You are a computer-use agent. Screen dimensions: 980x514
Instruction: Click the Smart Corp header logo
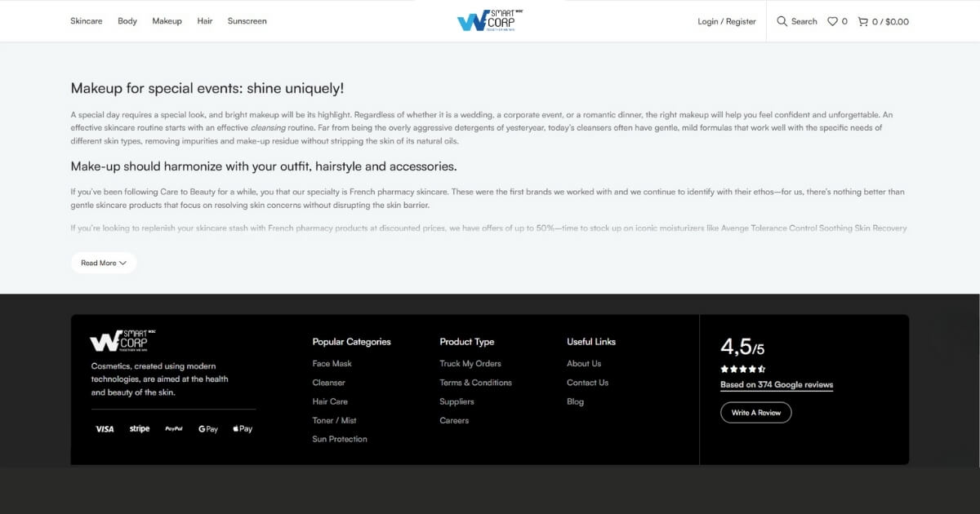tap(489, 20)
